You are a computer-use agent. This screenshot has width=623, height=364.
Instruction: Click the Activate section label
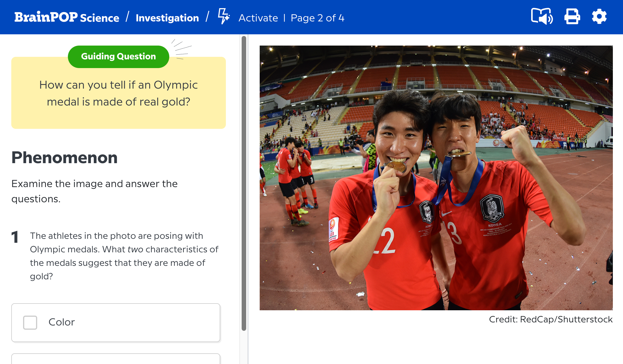(x=258, y=18)
